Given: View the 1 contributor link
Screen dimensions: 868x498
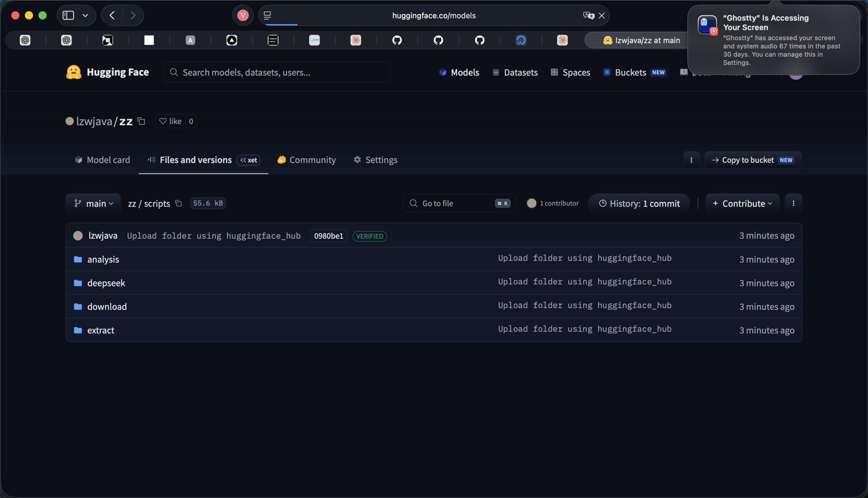Looking at the screenshot, I should pos(553,203).
